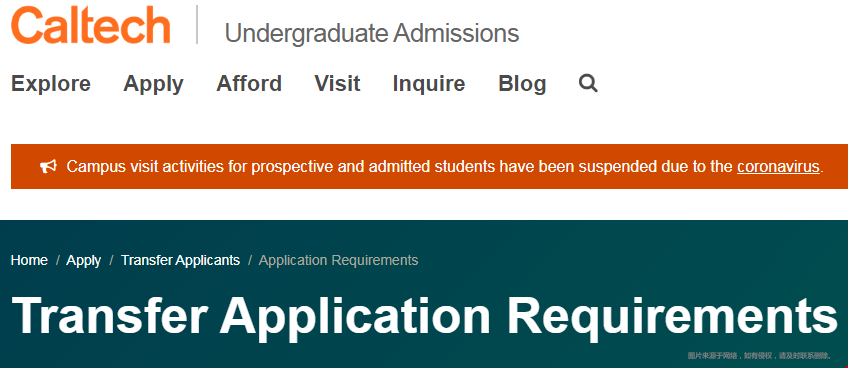Click the orange Caltech logo
The image size is (848, 368).
[x=91, y=25]
